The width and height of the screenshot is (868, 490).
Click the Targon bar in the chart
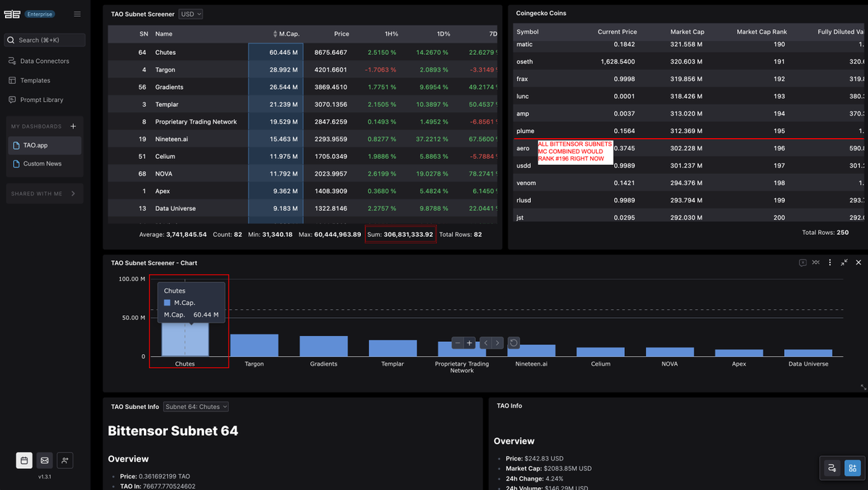254,345
